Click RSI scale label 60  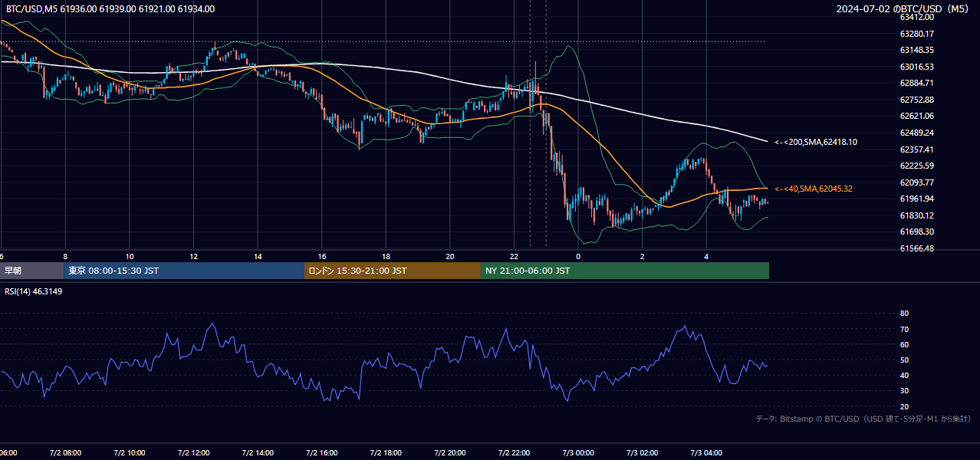click(x=904, y=344)
